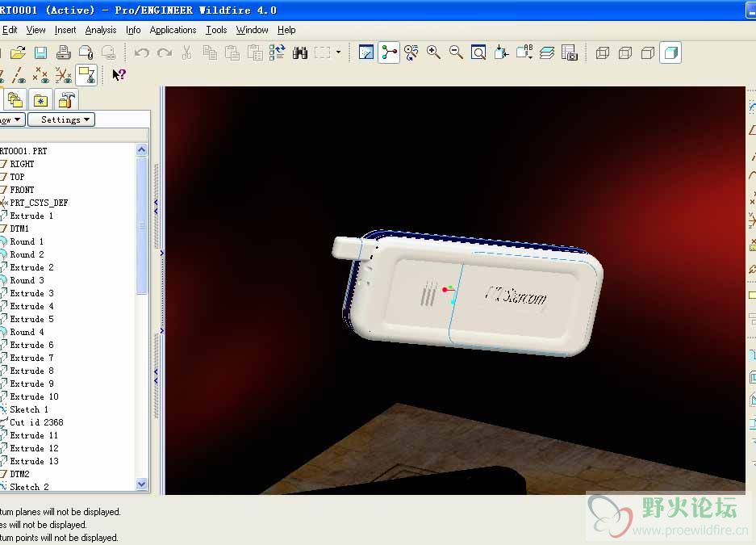This screenshot has width=756, height=545.
Task: Redo the last undone action
Action: [x=165, y=52]
